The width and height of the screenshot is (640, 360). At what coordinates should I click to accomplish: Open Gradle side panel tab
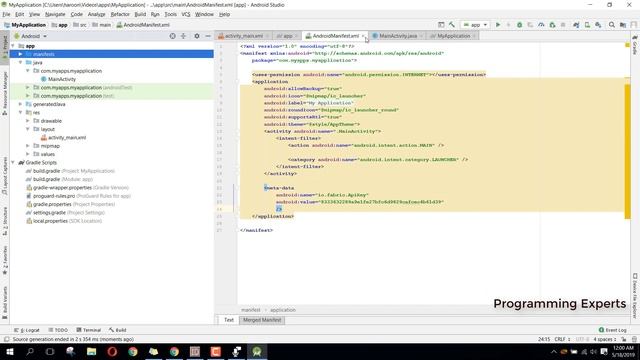[x=635, y=45]
